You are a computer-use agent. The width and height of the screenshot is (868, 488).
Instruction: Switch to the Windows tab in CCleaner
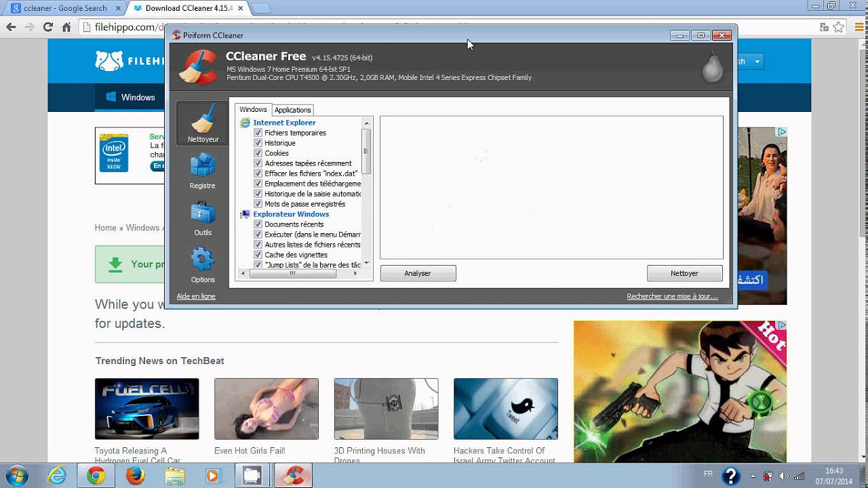click(253, 109)
